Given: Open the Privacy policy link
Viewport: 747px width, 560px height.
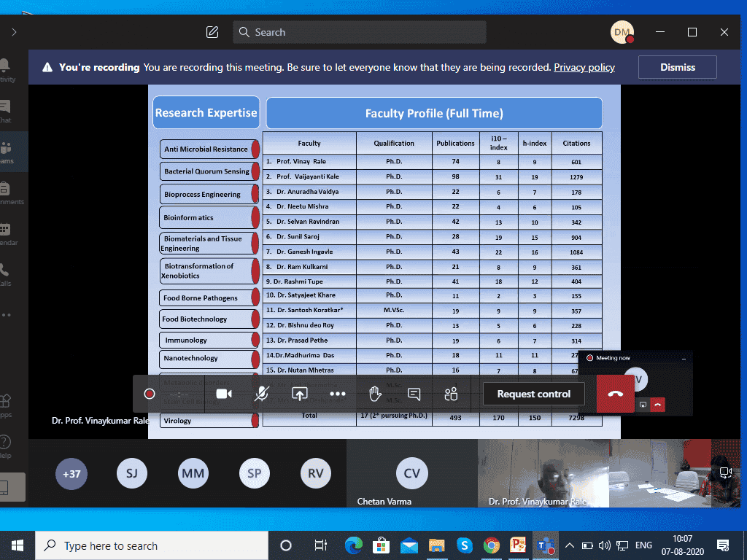Looking at the screenshot, I should pos(584,67).
